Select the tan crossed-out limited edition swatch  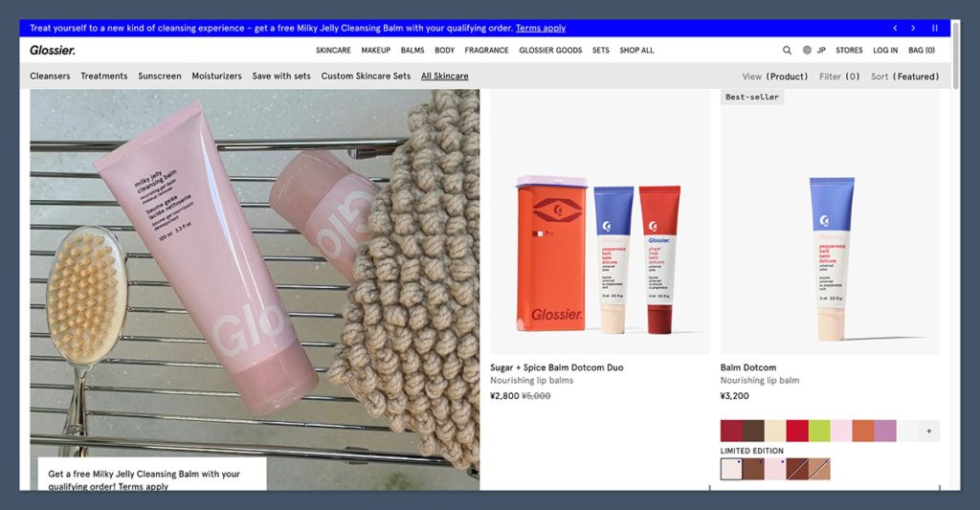[819, 469]
